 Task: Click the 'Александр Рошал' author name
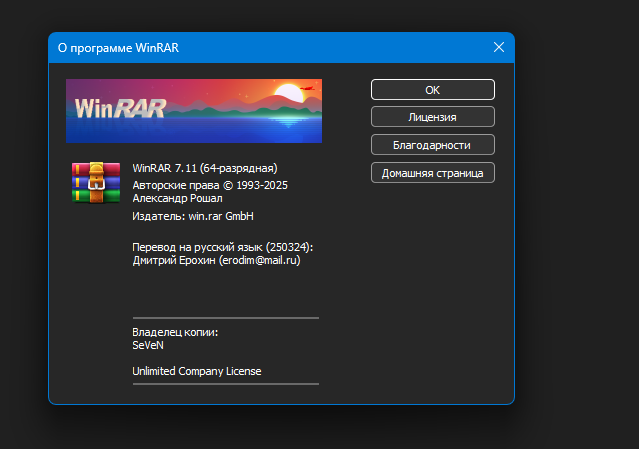pyautogui.click(x=177, y=198)
